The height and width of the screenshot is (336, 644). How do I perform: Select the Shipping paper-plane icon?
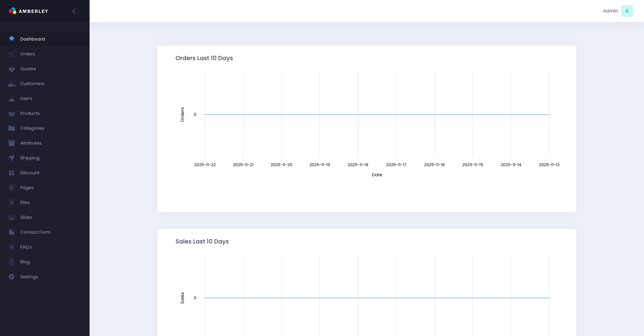pos(11,158)
